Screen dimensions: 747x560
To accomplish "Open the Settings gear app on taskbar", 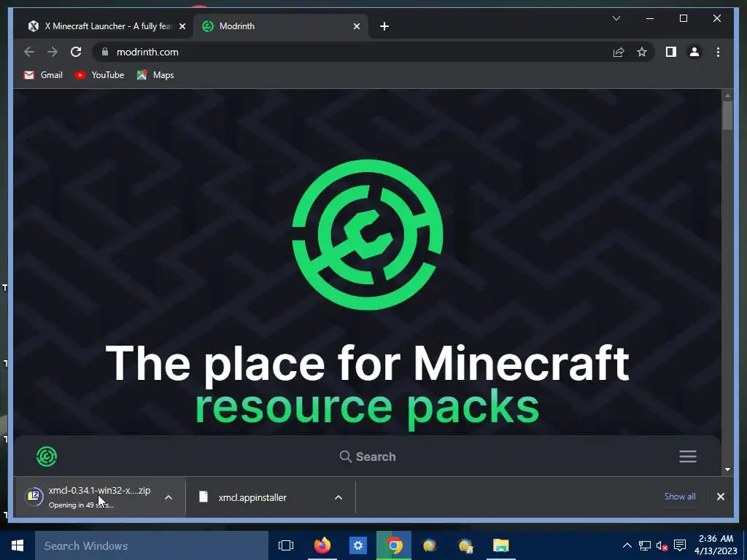I will pos(357,545).
